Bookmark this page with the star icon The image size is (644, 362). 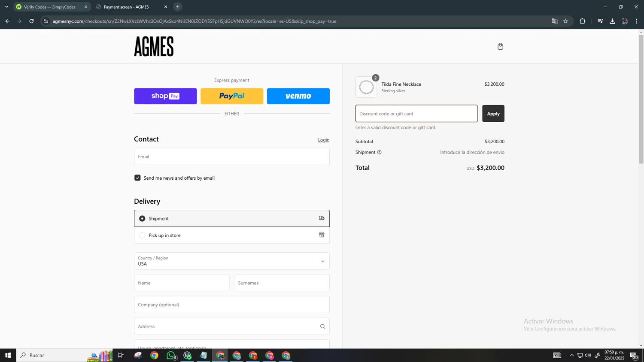565,21
